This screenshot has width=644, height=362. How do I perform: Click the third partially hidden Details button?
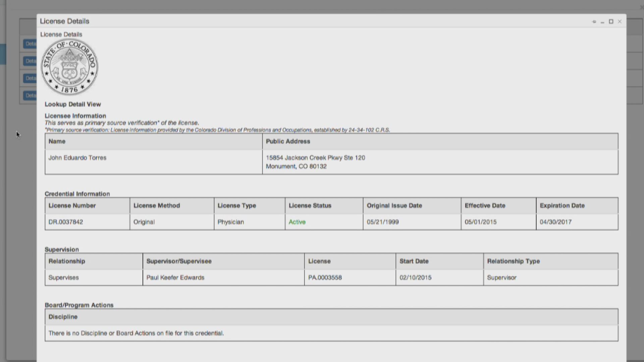point(30,78)
